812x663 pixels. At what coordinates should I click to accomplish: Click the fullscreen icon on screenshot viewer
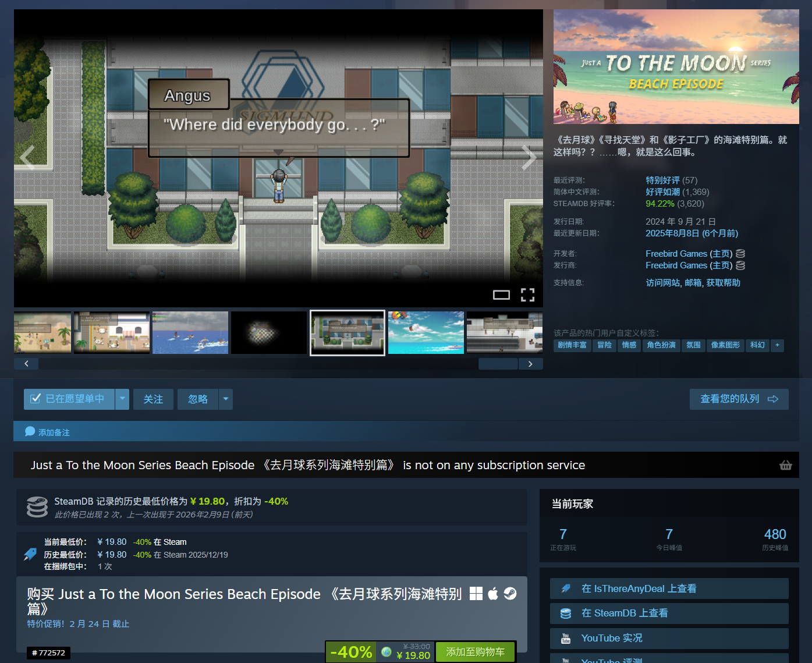[x=527, y=295]
